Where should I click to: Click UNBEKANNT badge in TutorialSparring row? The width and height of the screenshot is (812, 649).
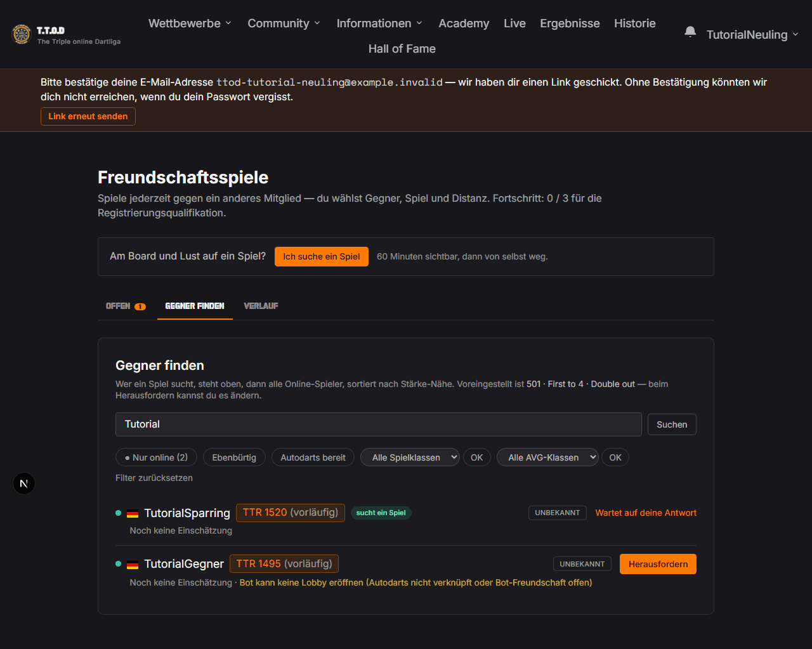pyautogui.click(x=558, y=513)
